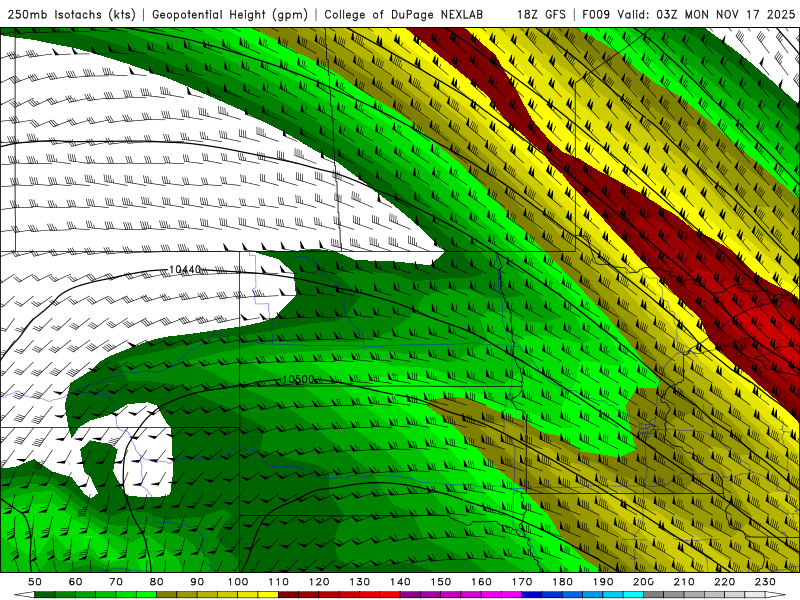Click the '18Z GFS' model run text
Viewport: 800px width, 600px height.
[541, 14]
